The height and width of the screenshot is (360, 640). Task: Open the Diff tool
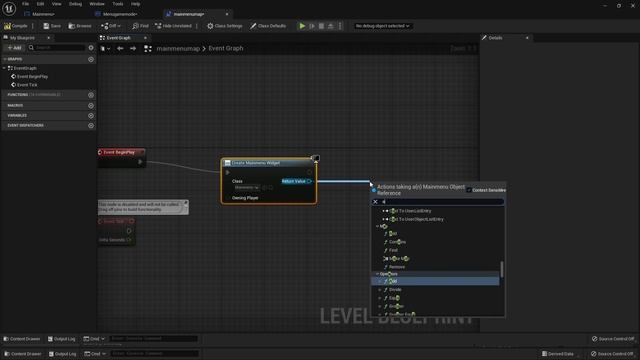(111, 26)
